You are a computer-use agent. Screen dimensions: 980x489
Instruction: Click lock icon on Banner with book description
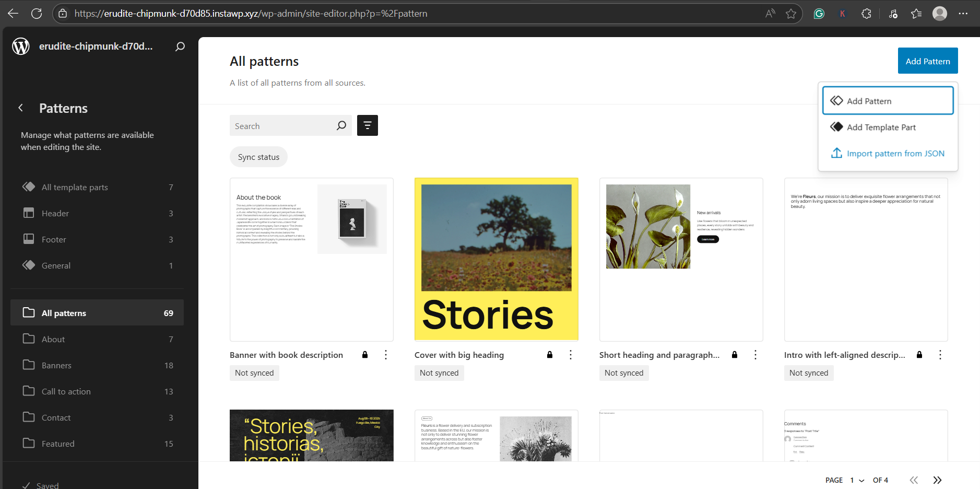click(x=365, y=355)
